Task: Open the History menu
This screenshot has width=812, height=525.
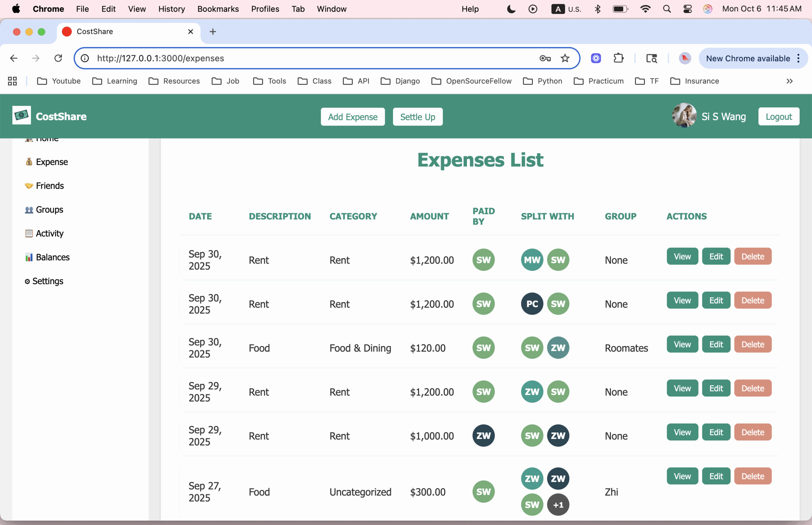Action: coord(172,9)
